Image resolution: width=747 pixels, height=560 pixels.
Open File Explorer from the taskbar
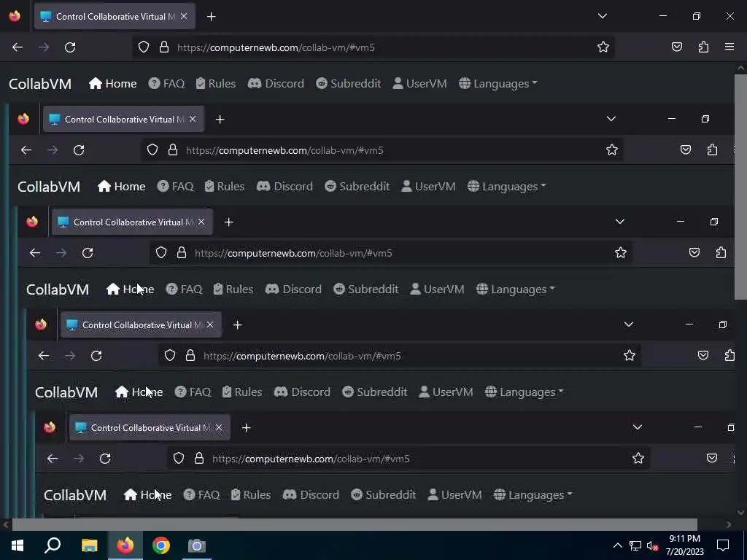pyautogui.click(x=89, y=545)
